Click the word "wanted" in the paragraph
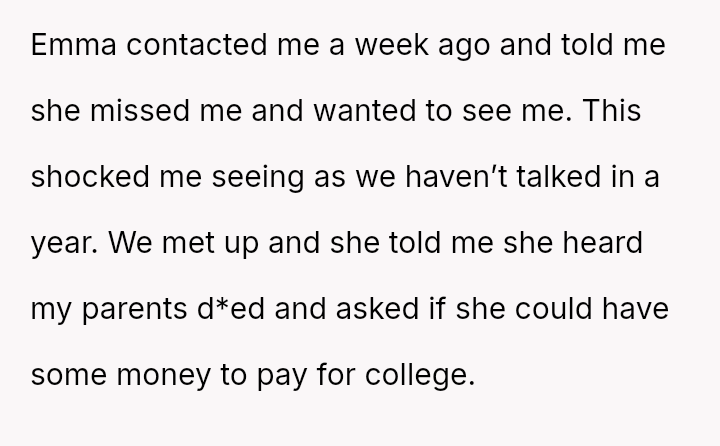The image size is (720, 446). pos(365,111)
